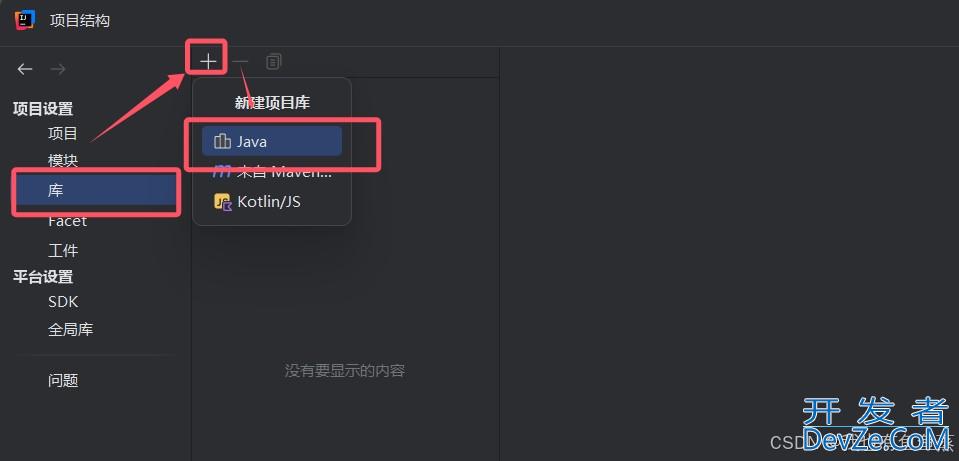This screenshot has width=959, height=461.
Task: Select SDK under 平台设置
Action: click(x=63, y=301)
